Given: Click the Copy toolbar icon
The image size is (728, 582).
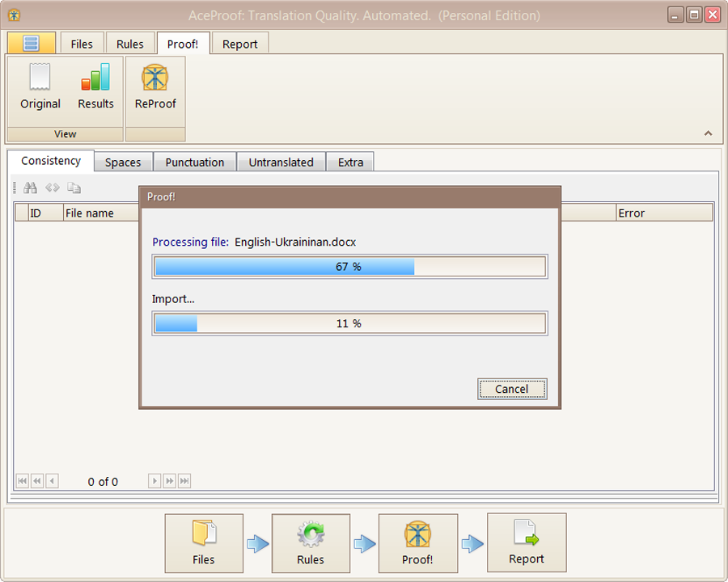Looking at the screenshot, I should click(74, 188).
